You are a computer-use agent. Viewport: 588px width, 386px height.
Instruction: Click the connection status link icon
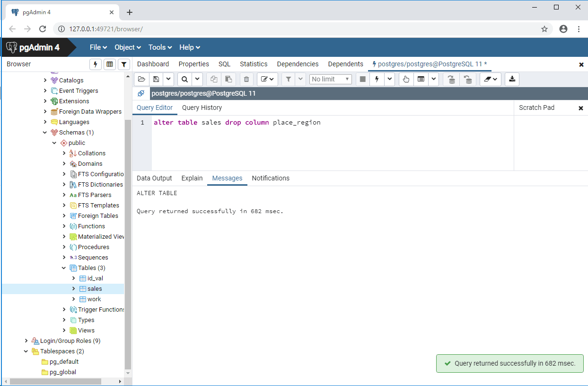(x=141, y=93)
